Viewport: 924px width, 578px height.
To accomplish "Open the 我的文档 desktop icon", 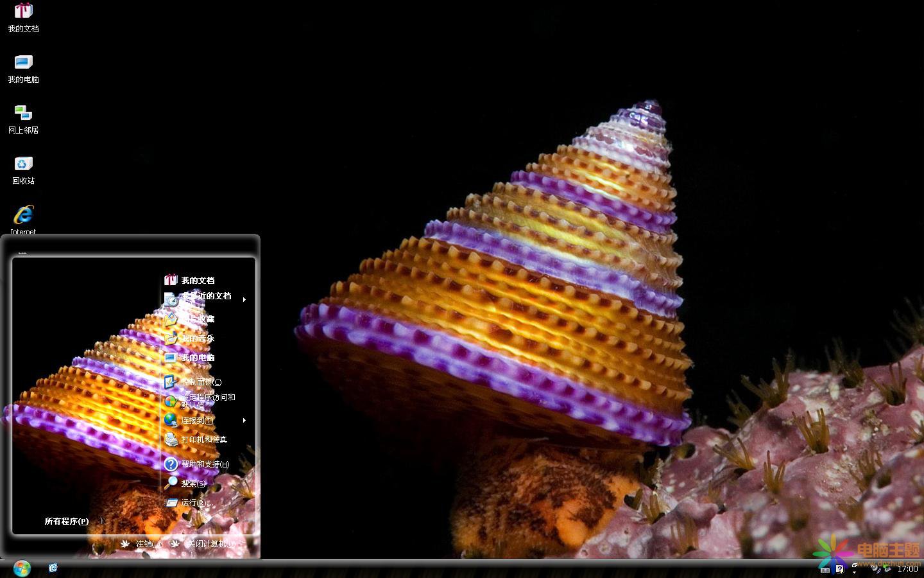I will click(x=23, y=17).
